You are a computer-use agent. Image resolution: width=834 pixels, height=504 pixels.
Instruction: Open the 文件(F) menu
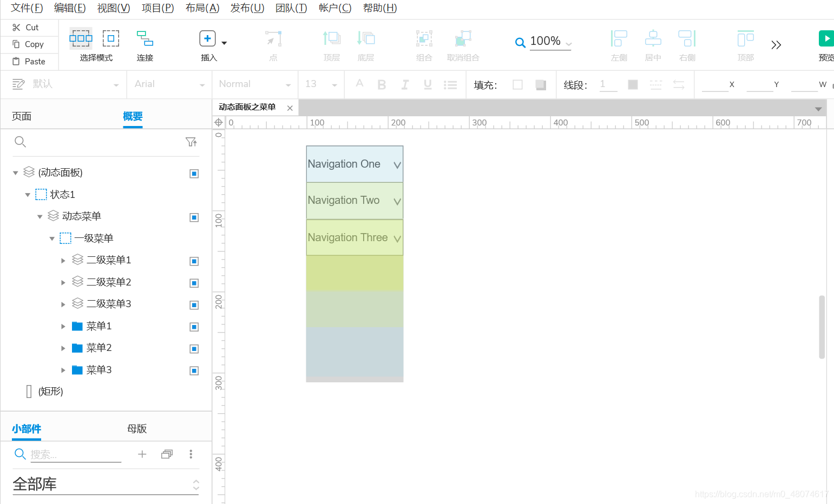coord(27,8)
